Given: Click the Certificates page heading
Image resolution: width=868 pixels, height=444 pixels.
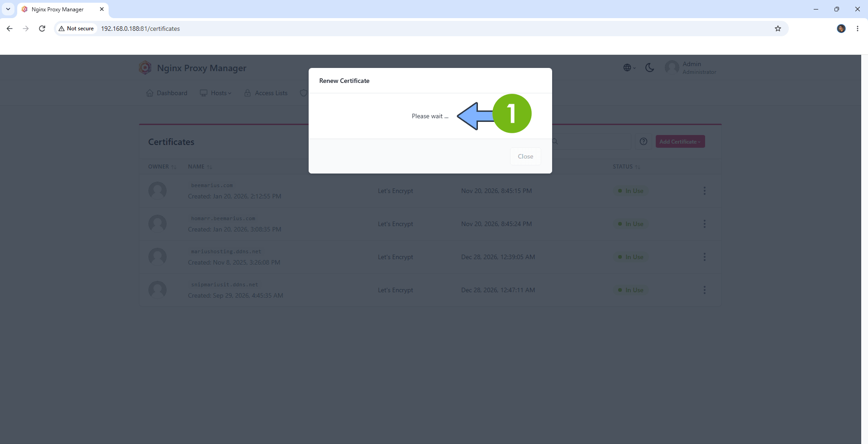Looking at the screenshot, I should (171, 142).
